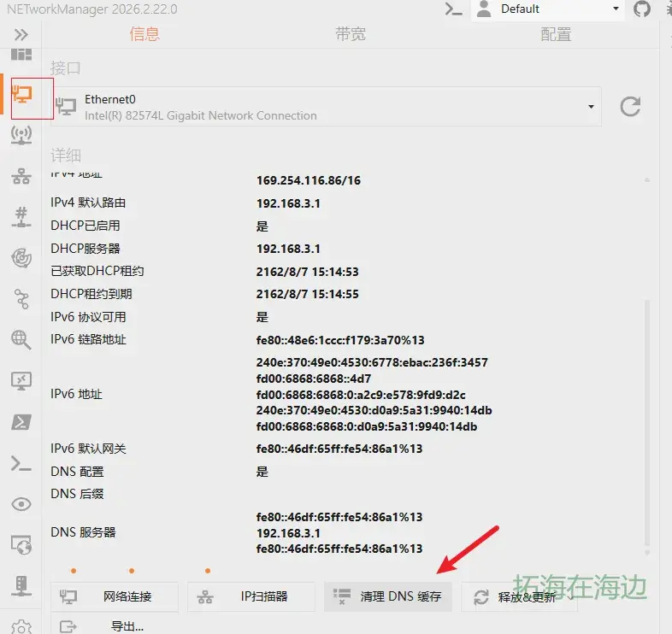Select IPv6 address 240e:370:49e0:4530:d0a9:5a31:9940:14db

coord(374,410)
